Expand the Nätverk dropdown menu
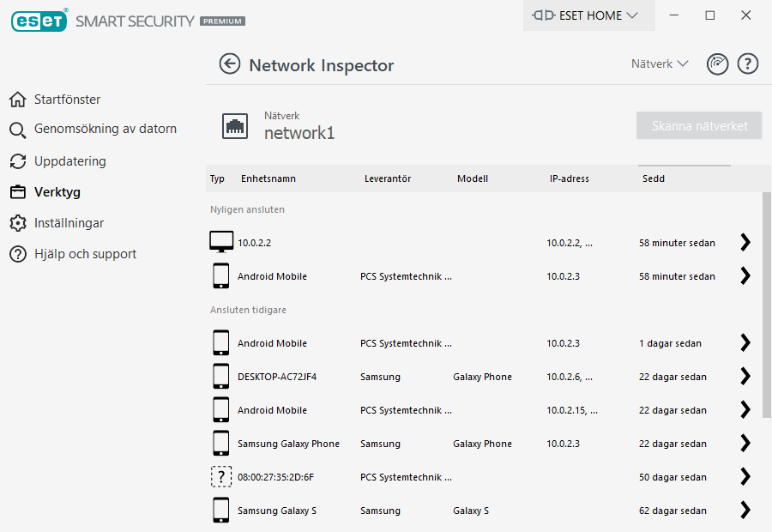 pos(660,64)
